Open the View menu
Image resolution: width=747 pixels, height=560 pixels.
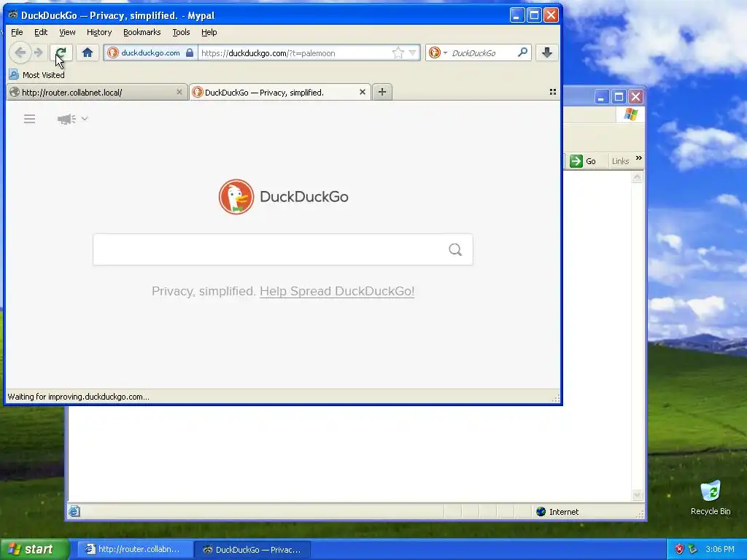click(x=67, y=32)
